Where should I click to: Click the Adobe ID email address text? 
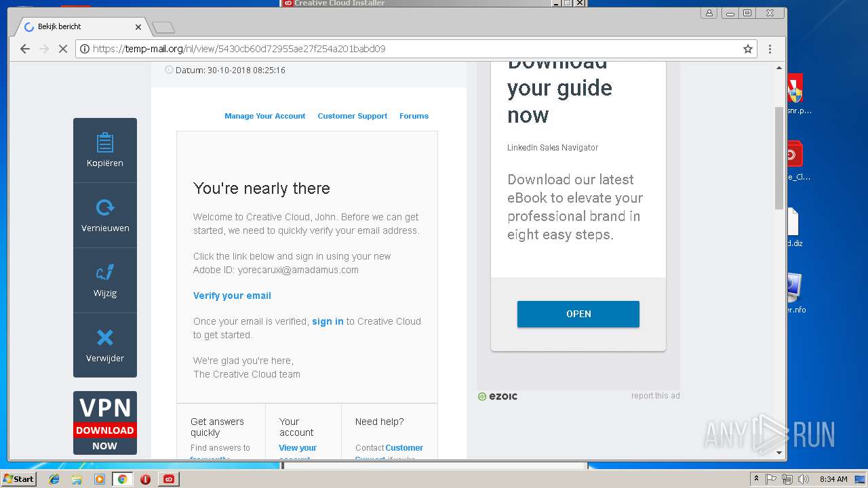pos(298,270)
